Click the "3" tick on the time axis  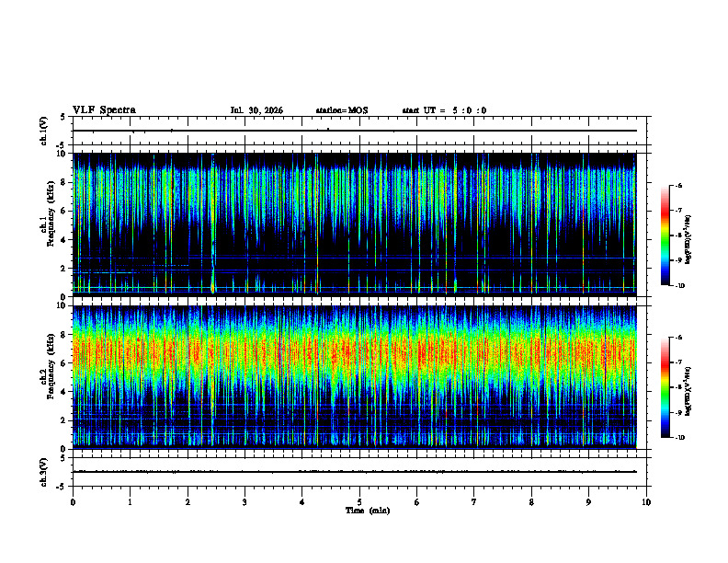(x=245, y=502)
